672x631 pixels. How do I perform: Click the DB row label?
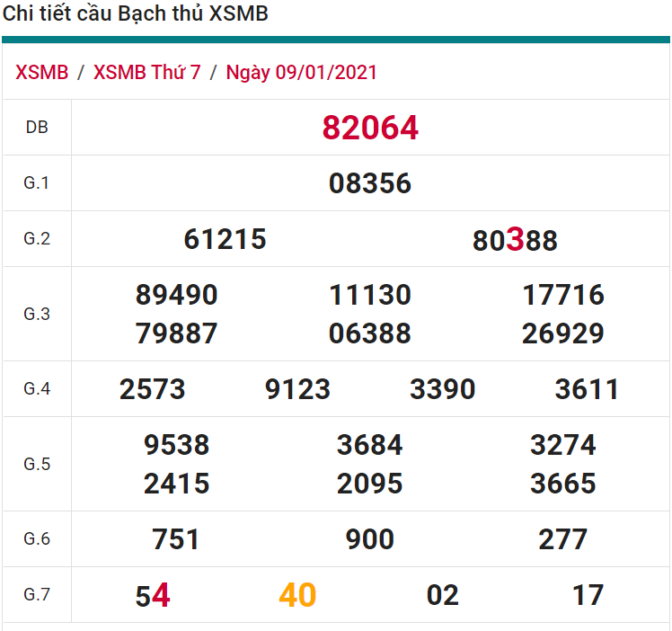[x=37, y=128]
